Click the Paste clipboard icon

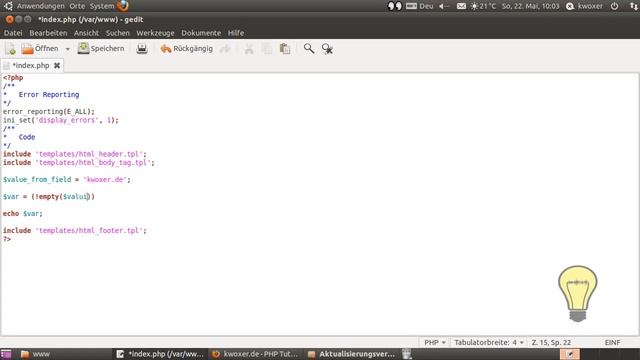(x=285, y=49)
